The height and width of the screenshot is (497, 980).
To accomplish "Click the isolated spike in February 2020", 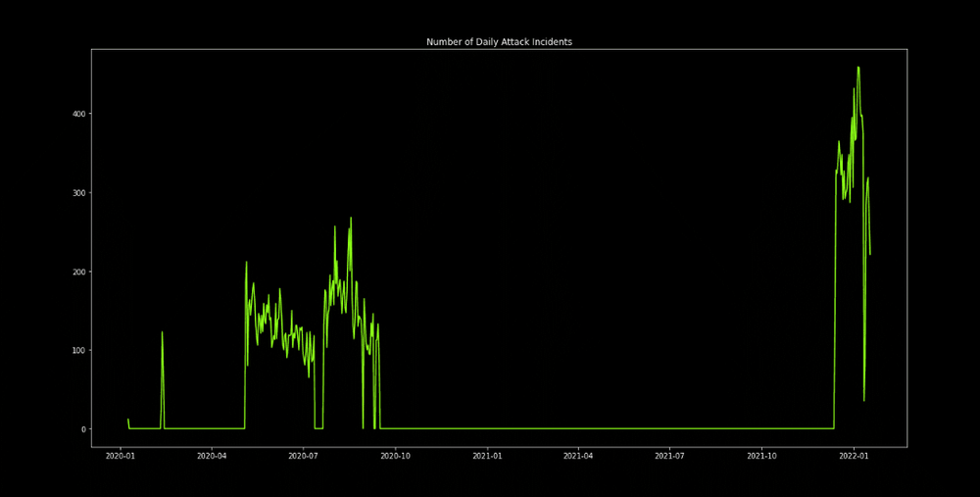I will 162,332.
